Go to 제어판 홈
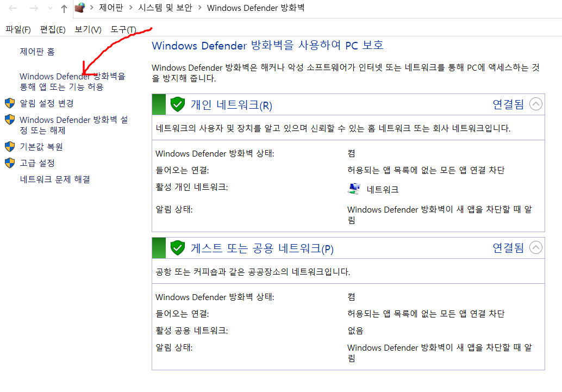The height and width of the screenshot is (392, 562). tap(38, 52)
